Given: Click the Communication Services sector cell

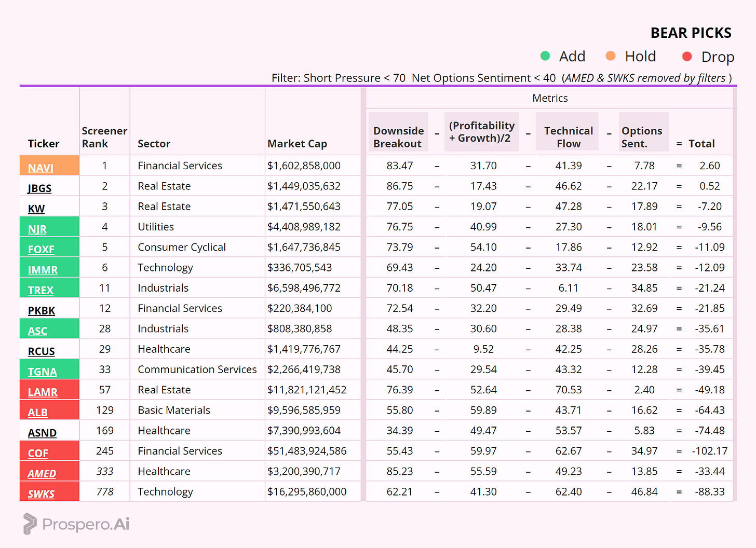Looking at the screenshot, I should pyautogui.click(x=197, y=369).
